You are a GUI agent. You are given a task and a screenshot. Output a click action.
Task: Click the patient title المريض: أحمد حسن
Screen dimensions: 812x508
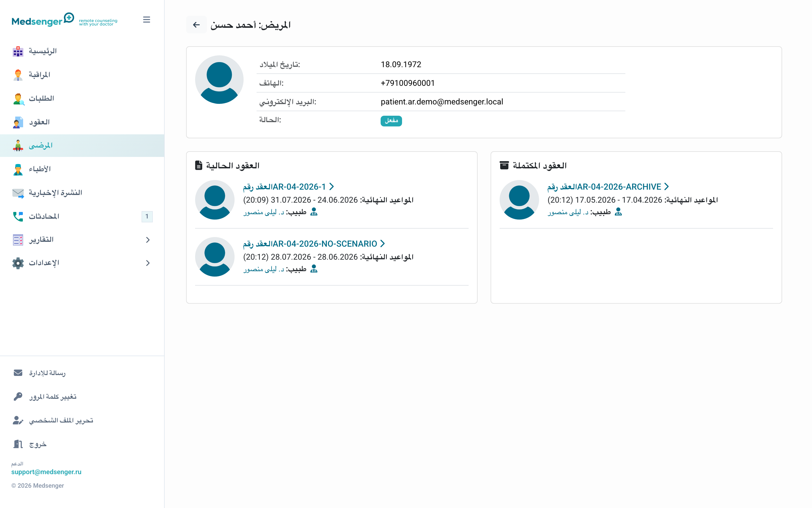[x=250, y=25]
